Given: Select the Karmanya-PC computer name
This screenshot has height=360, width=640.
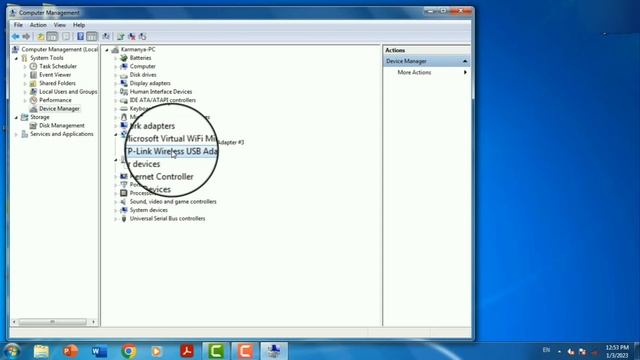Looking at the screenshot, I should click(138, 49).
